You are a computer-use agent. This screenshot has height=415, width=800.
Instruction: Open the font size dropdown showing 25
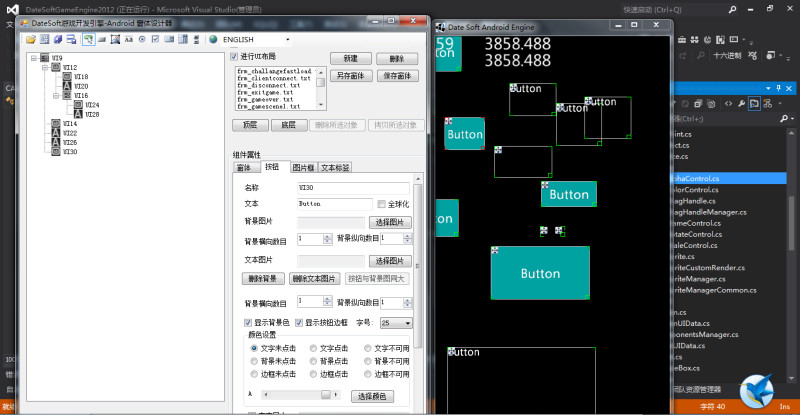click(x=395, y=323)
